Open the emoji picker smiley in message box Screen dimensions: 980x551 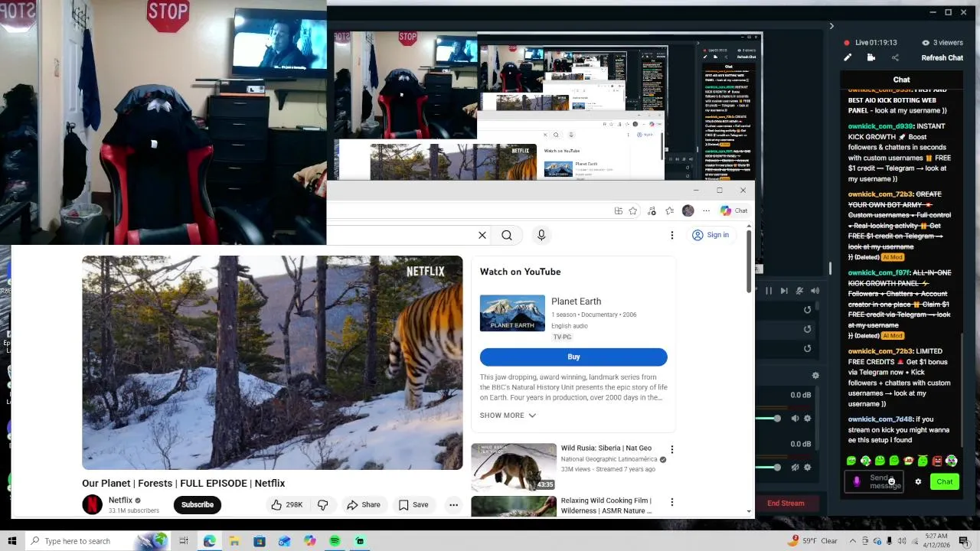pos(891,481)
